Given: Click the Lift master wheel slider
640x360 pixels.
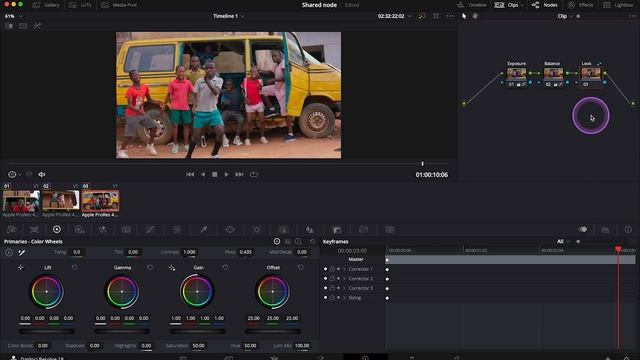Looking at the screenshot, I should 47,331.
